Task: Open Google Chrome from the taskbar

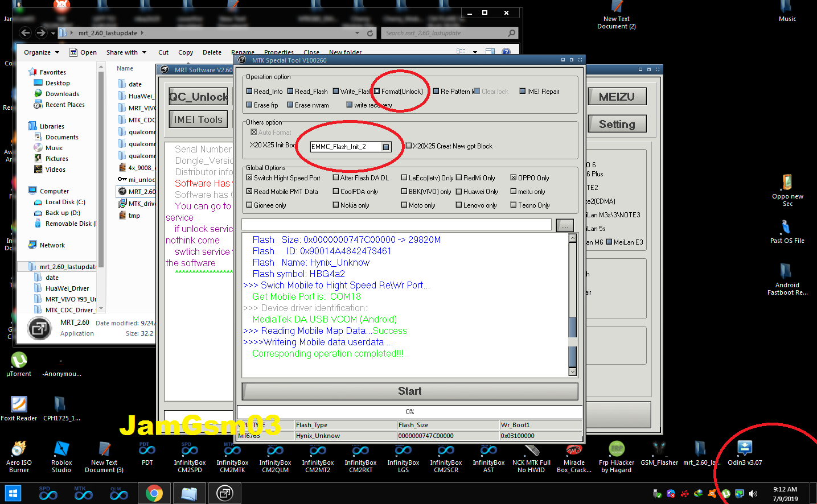Action: click(x=154, y=493)
